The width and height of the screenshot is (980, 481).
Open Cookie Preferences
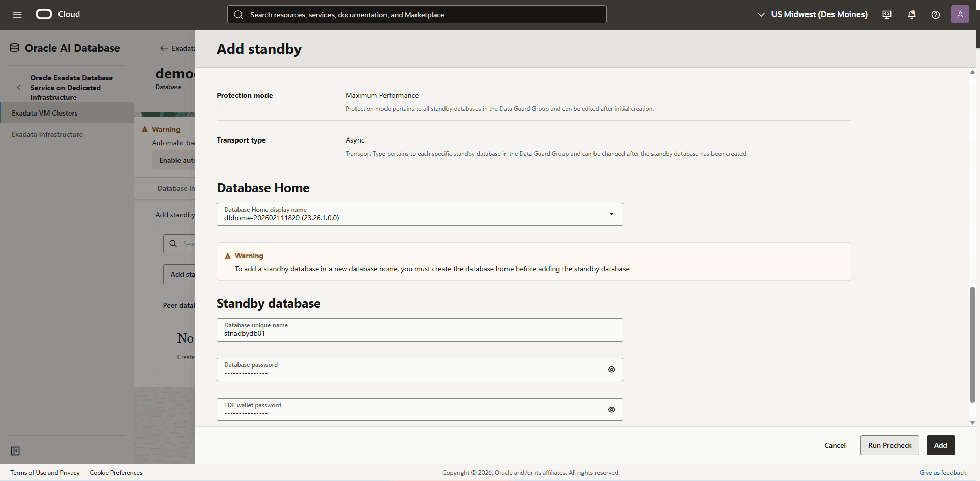116,472
